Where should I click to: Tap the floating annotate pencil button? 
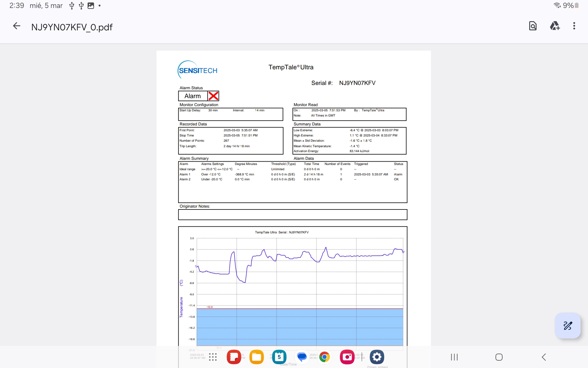(568, 325)
